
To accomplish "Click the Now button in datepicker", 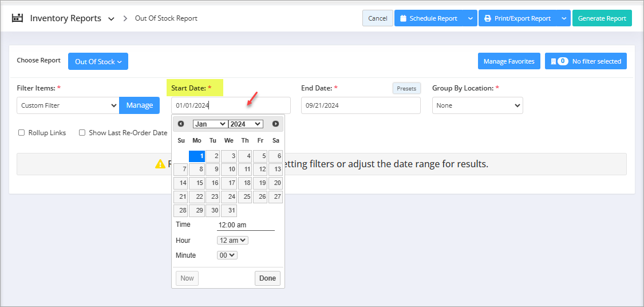I will pos(187,278).
